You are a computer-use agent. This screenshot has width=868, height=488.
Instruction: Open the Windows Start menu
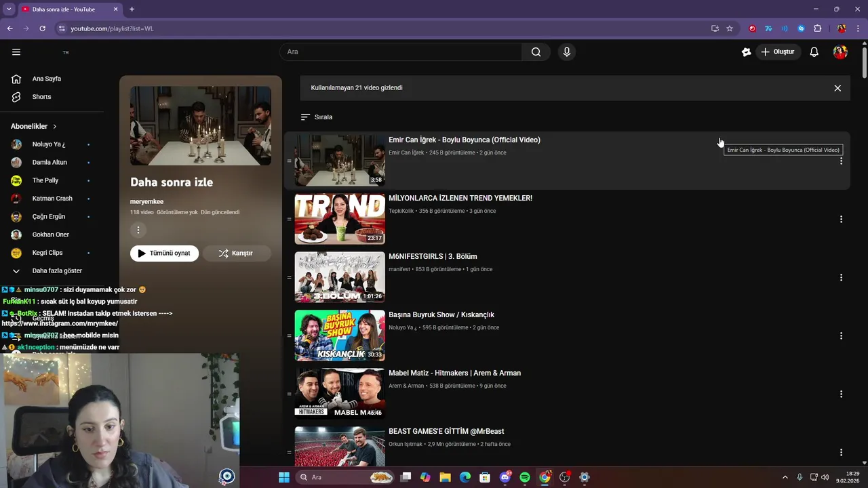(x=284, y=477)
